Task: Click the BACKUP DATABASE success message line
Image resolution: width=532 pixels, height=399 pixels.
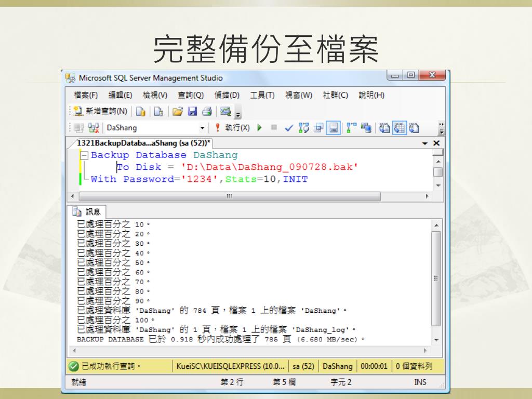Action: tap(220, 339)
